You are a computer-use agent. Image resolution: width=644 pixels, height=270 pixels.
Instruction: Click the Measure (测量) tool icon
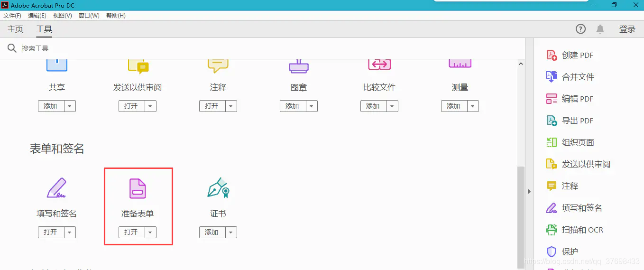click(x=460, y=64)
